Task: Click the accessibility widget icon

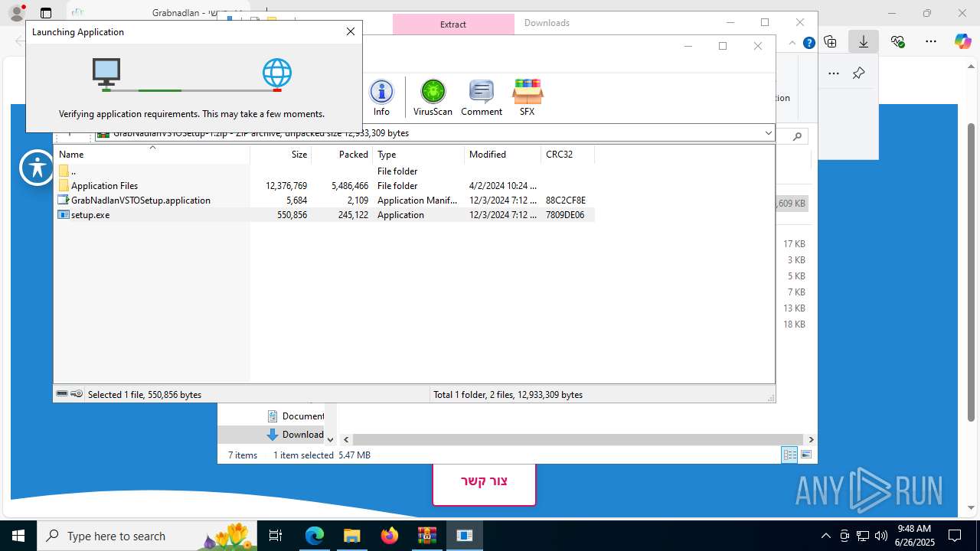Action: click(38, 168)
